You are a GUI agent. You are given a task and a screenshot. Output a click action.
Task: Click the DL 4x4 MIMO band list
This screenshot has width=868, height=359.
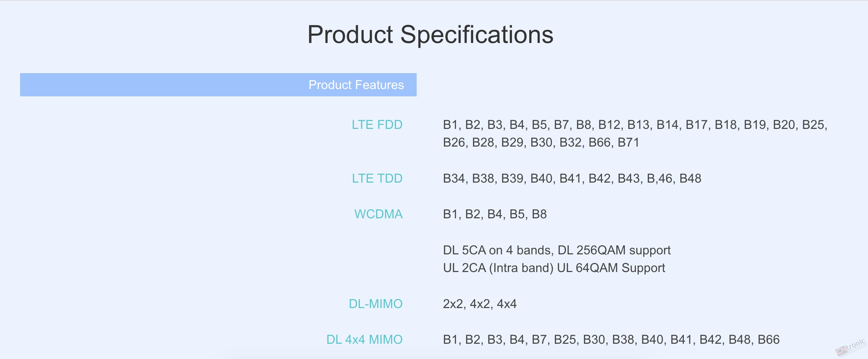(611, 340)
